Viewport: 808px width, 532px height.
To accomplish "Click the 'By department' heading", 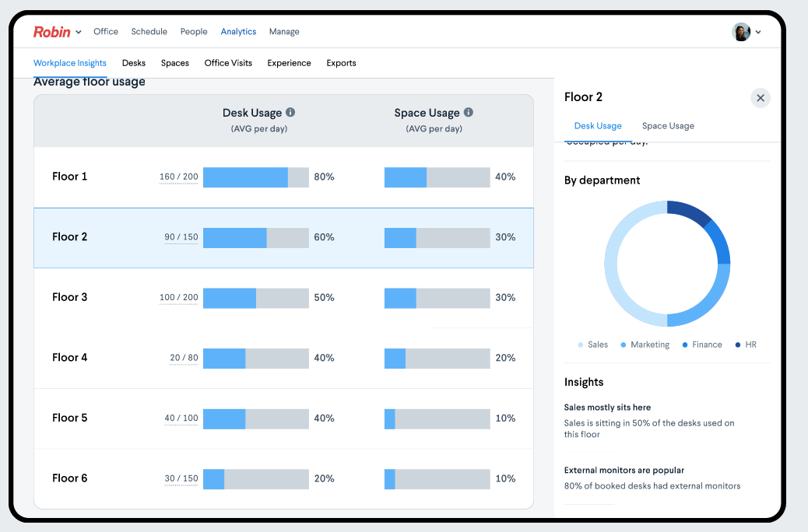I will (602, 180).
